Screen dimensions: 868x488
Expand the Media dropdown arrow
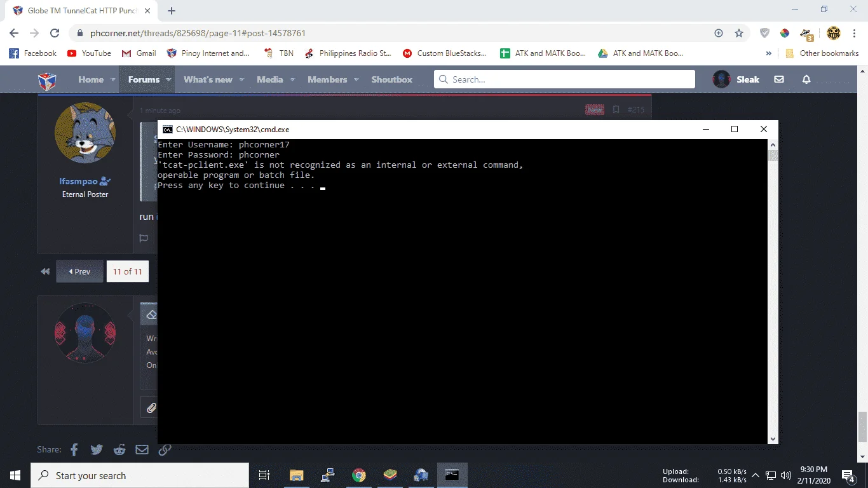(292, 80)
